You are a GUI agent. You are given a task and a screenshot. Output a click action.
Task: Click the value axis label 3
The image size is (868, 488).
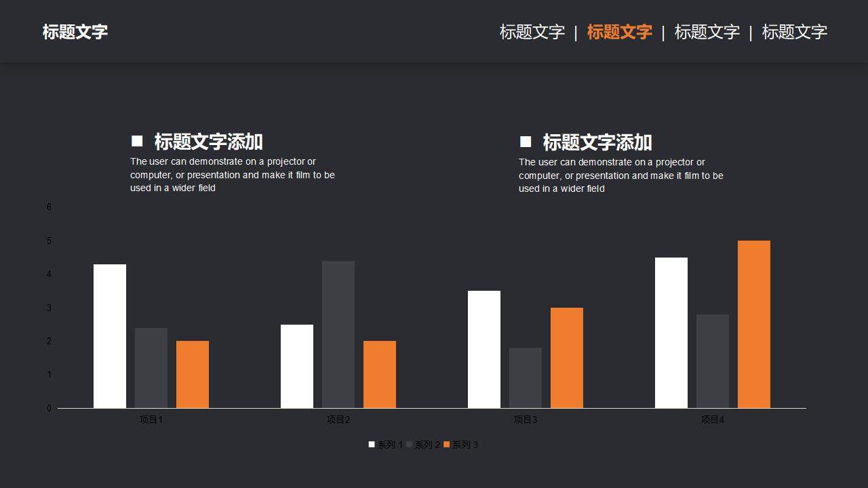(x=49, y=308)
